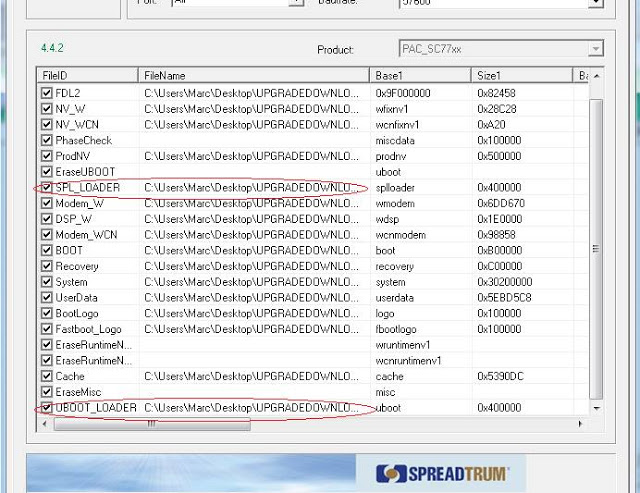
Task: Click size value 0x5390DC
Action: tap(500, 376)
